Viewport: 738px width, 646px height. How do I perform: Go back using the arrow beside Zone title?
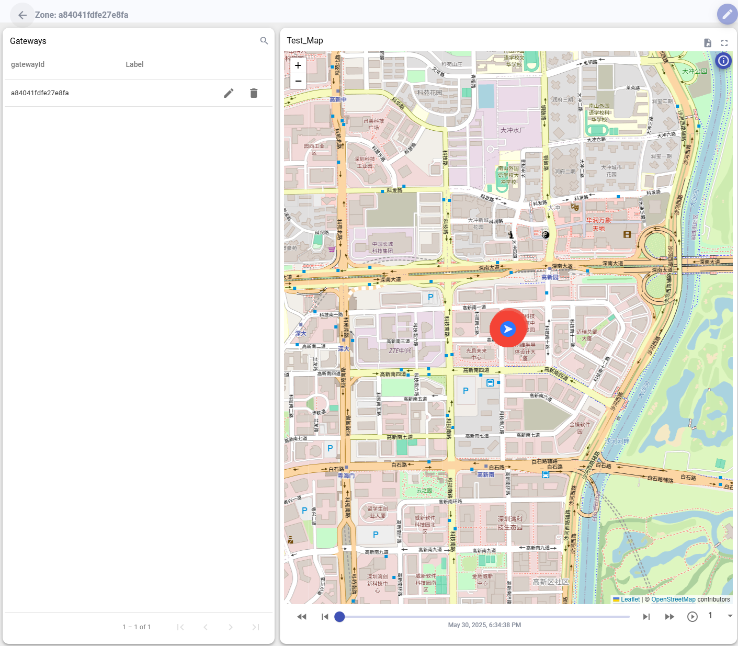pos(22,15)
